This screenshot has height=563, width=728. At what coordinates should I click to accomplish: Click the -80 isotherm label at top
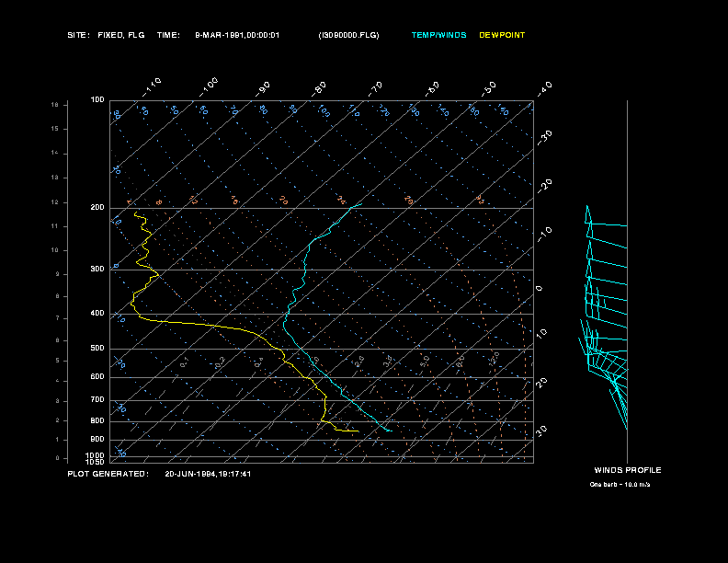[x=319, y=89]
